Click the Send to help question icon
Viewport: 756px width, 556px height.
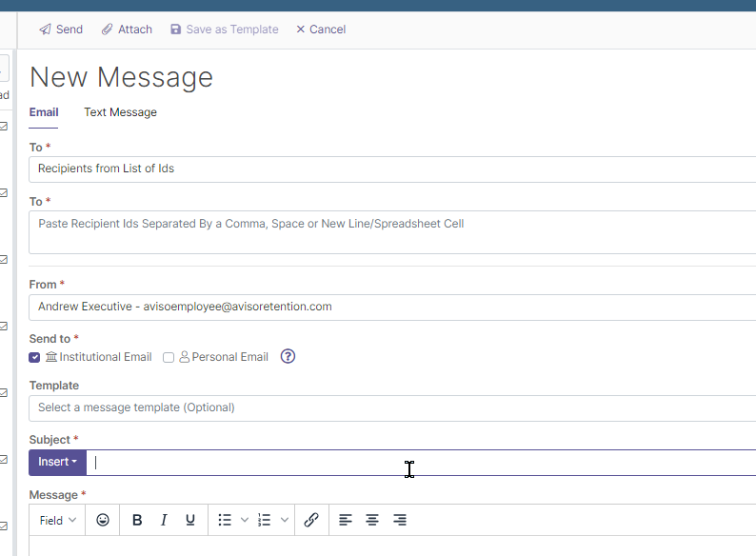click(x=288, y=356)
